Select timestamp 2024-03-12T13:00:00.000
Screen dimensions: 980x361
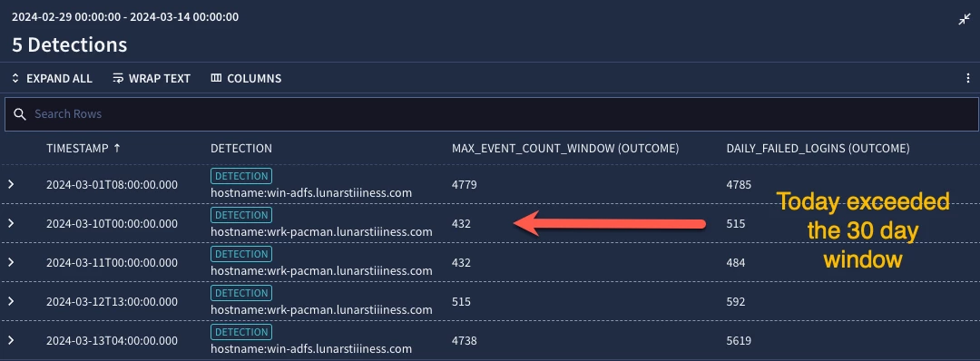pyautogui.click(x=112, y=302)
